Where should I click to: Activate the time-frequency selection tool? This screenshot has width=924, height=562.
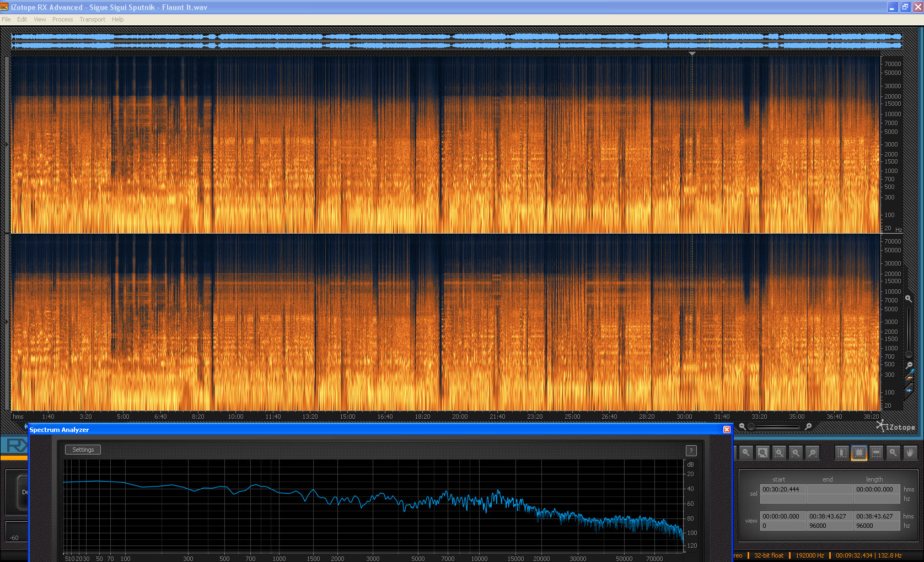[859, 452]
